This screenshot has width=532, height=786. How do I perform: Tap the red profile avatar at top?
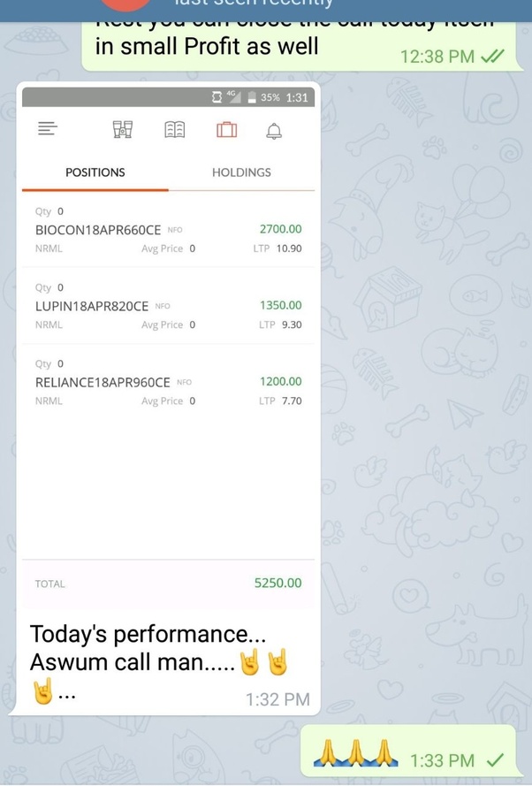click(x=125, y=3)
